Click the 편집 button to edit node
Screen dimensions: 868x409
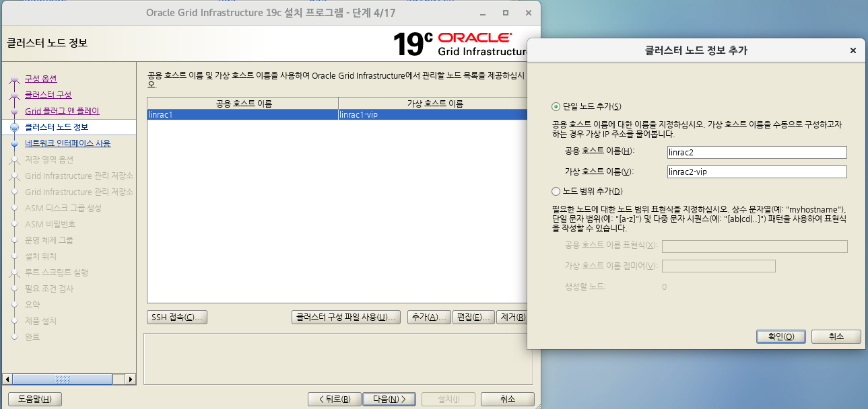tap(473, 317)
